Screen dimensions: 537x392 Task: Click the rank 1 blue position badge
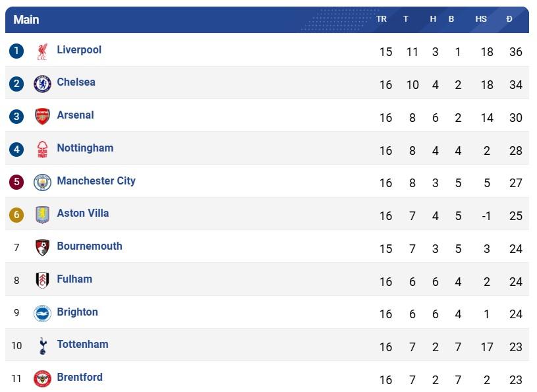pos(16,51)
